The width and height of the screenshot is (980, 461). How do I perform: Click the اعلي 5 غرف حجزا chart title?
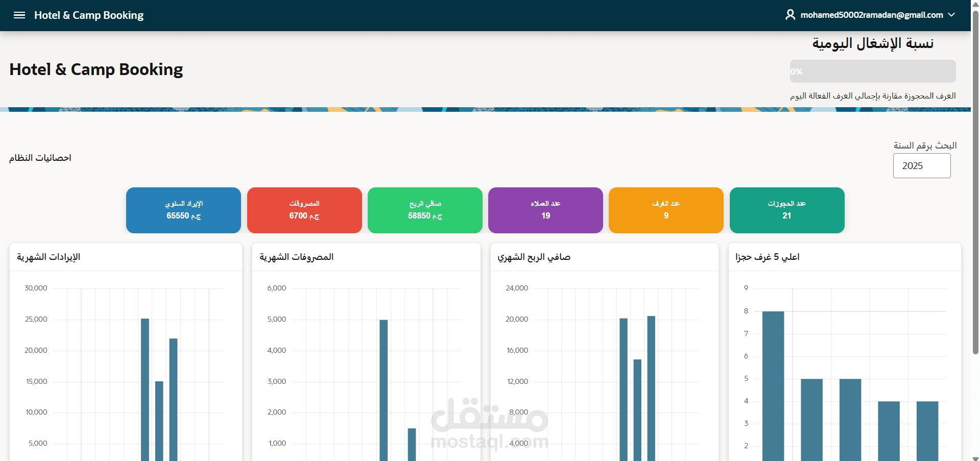(x=767, y=257)
